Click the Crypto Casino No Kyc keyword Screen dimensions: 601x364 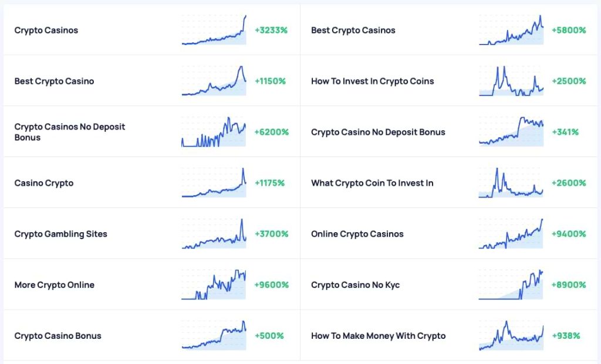coord(356,285)
